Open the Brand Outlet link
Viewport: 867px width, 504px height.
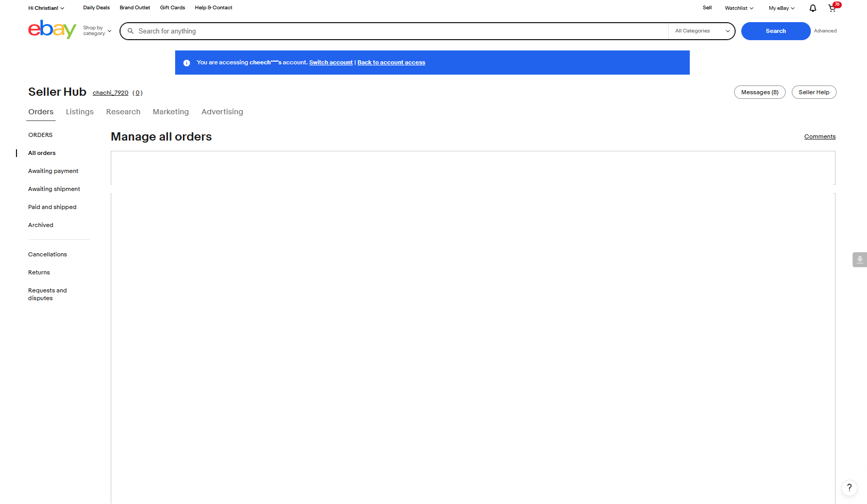coord(135,8)
